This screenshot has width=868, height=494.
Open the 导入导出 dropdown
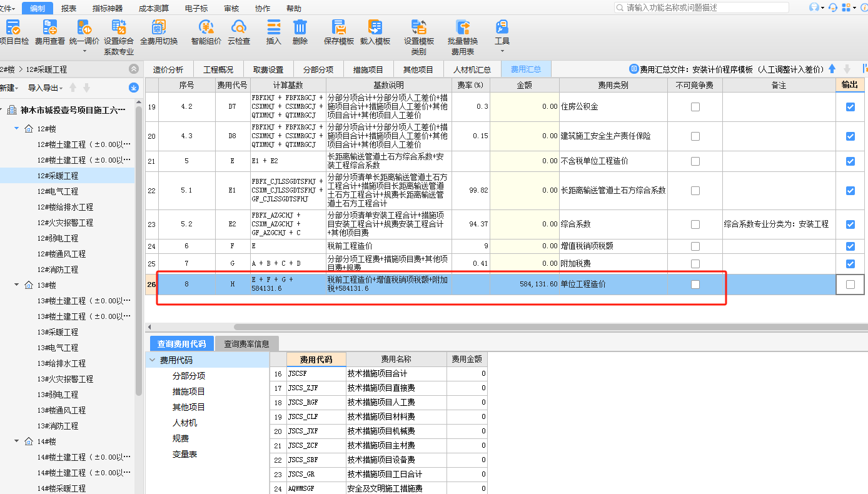(x=46, y=88)
